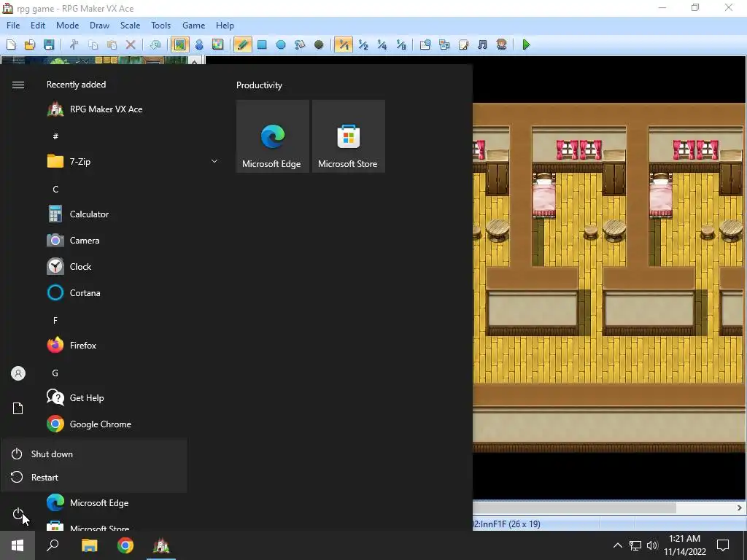The height and width of the screenshot is (560, 747).
Task: Click the letter C group header
Action: (55, 190)
